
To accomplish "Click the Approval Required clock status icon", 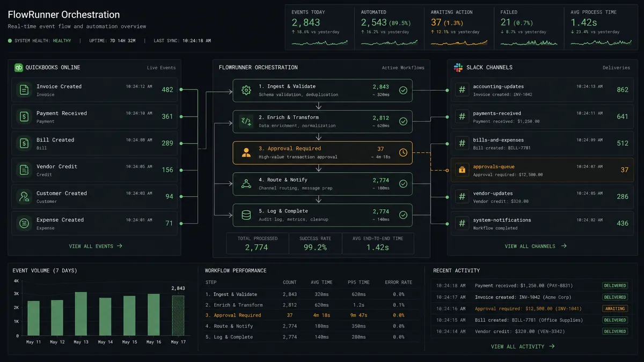I will [x=403, y=152].
